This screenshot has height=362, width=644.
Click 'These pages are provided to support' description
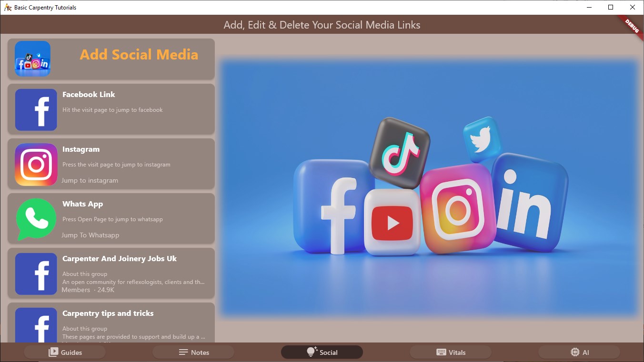pos(134,337)
